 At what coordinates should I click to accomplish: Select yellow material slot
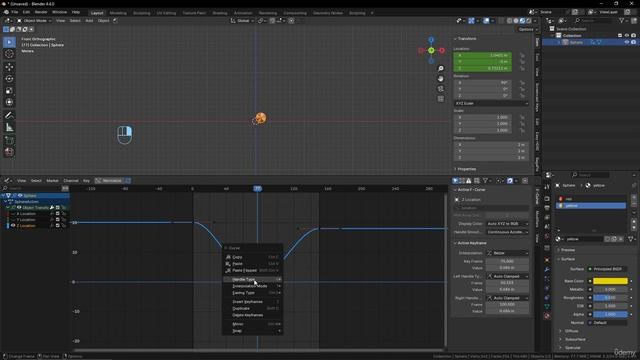pyautogui.click(x=591, y=206)
